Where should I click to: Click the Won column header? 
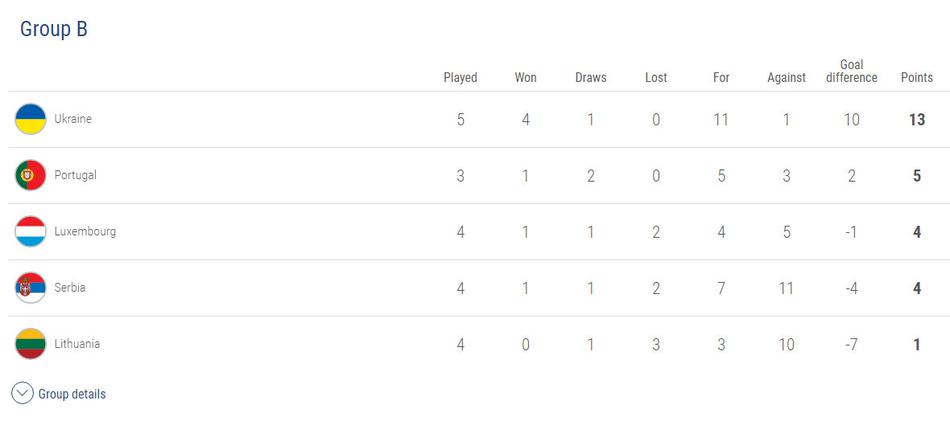[525, 77]
